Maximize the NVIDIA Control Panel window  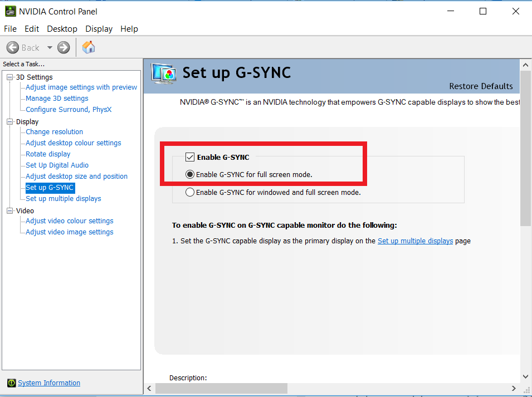483,11
